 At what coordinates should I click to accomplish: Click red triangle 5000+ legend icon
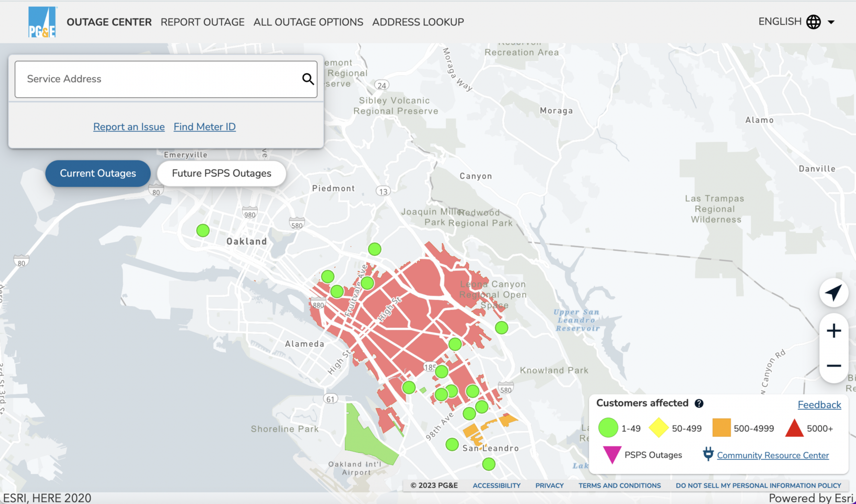coord(794,428)
